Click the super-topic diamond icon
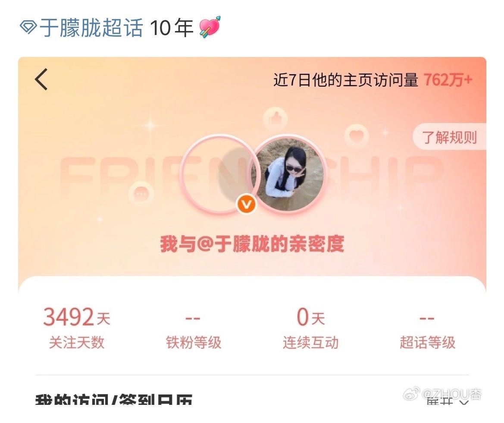The height and width of the screenshot is (423, 504). (28, 27)
